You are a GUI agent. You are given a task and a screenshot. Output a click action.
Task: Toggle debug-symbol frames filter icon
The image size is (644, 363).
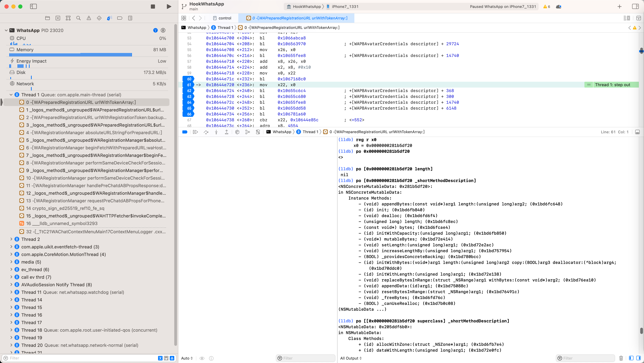172,358
